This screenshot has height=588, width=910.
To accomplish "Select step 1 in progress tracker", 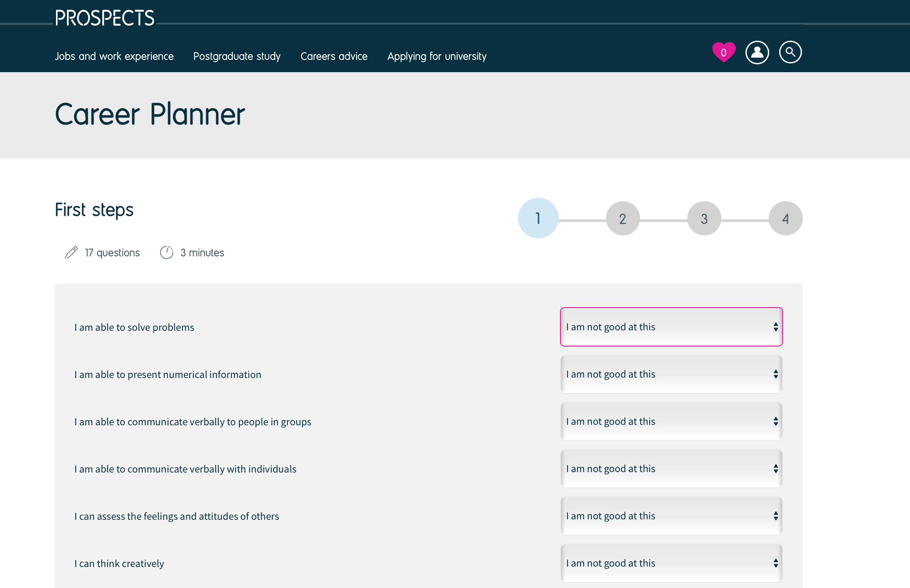I will pyautogui.click(x=538, y=218).
